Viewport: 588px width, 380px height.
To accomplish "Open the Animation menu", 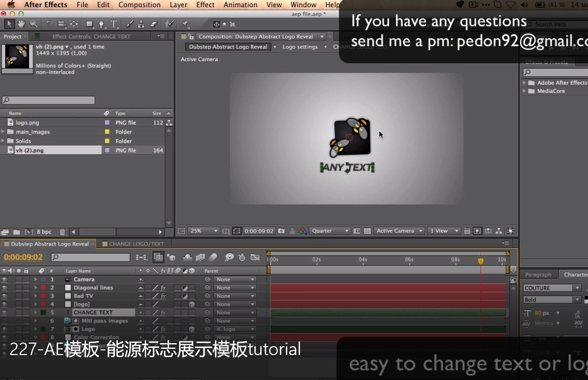I will (x=240, y=5).
